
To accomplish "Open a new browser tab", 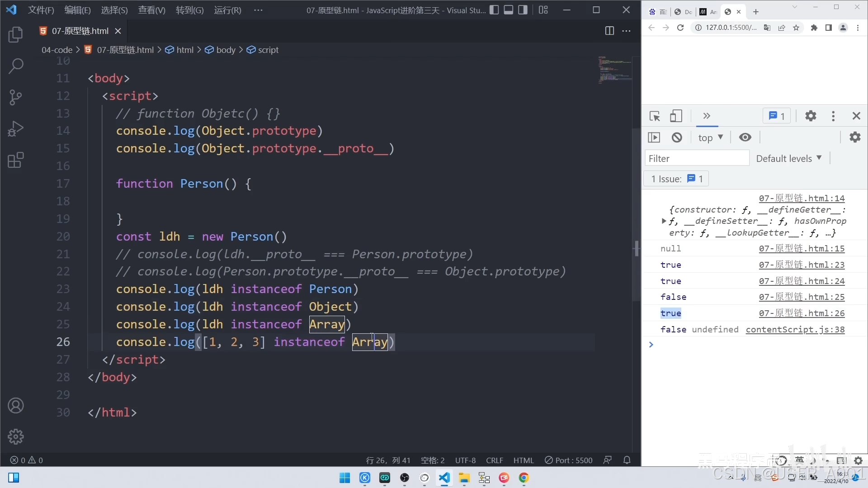I will coord(756,12).
